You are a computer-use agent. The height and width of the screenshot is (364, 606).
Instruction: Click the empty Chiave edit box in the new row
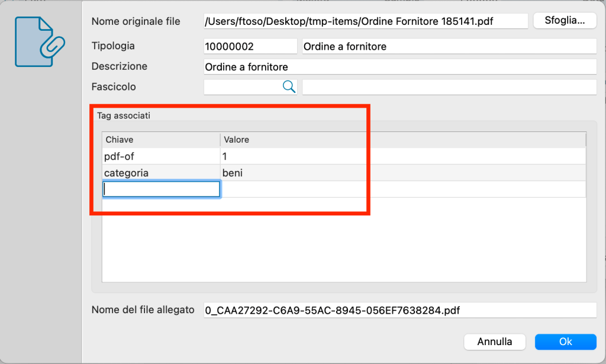point(161,189)
